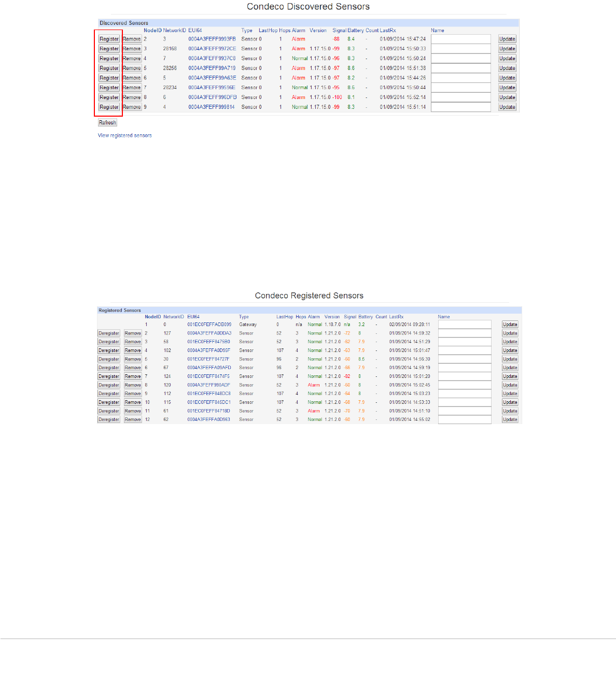This screenshot has width=616, height=675.
Task: Update registered sensor 0004A3FEFFA09AFD
Action: 510,368
